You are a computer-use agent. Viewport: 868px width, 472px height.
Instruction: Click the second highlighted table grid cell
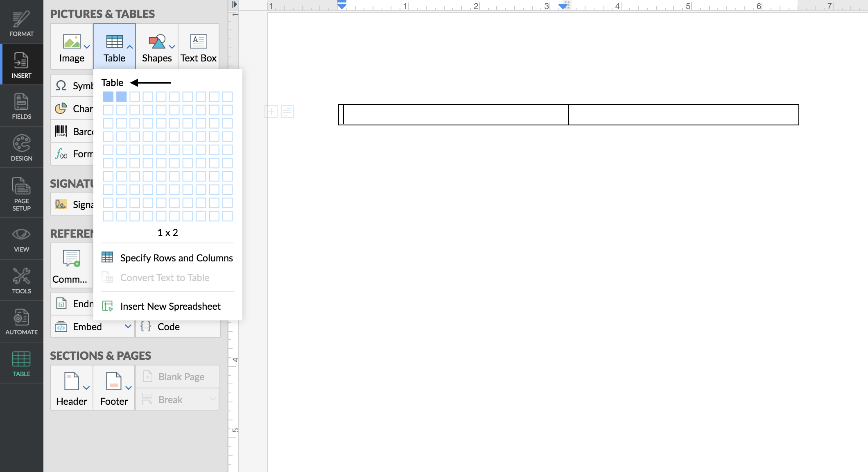click(121, 97)
